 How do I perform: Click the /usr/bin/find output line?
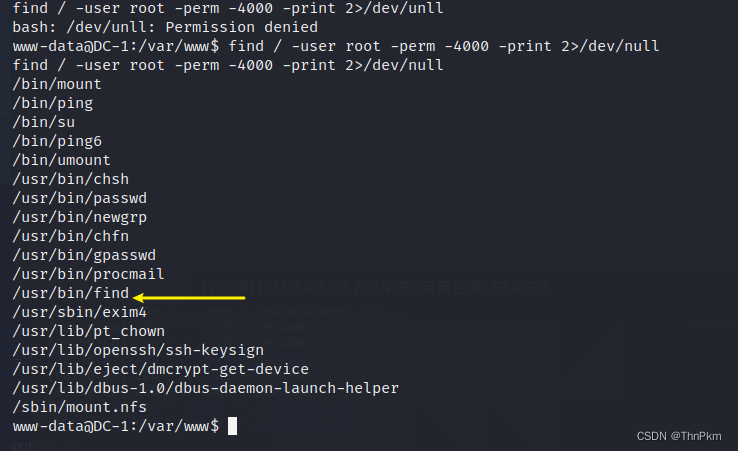pyautogui.click(x=71, y=293)
